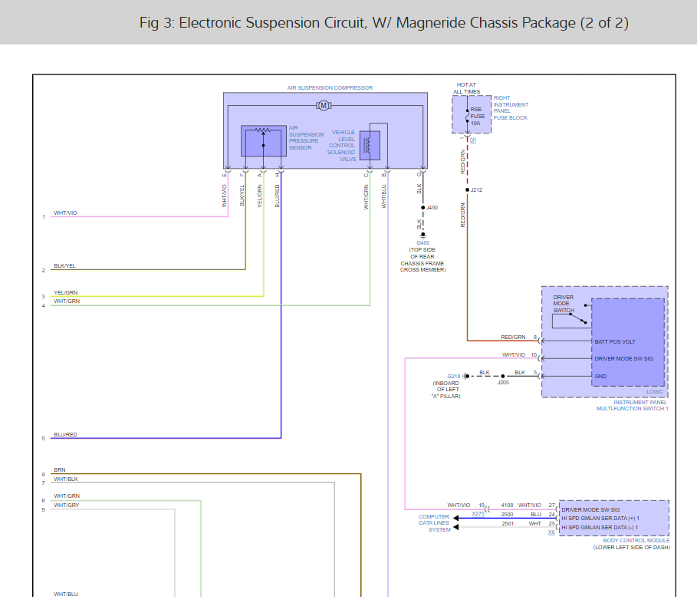Click the driver mode switch contact symbol
Viewport: 697px width, 616px height.
(579, 319)
